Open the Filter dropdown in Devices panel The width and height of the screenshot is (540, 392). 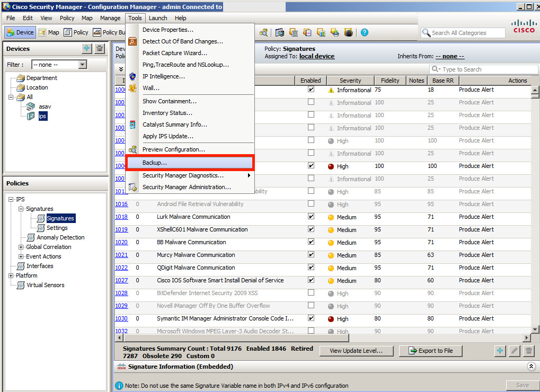click(82, 64)
